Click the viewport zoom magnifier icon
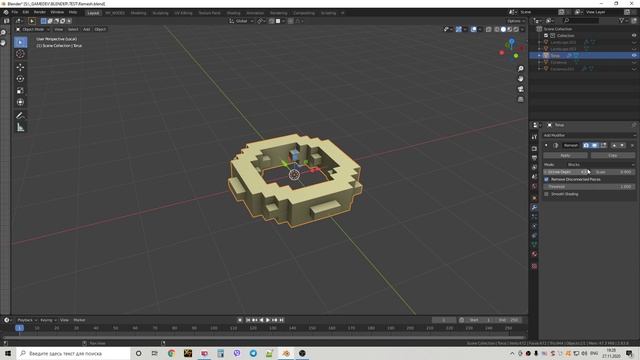 (520, 69)
